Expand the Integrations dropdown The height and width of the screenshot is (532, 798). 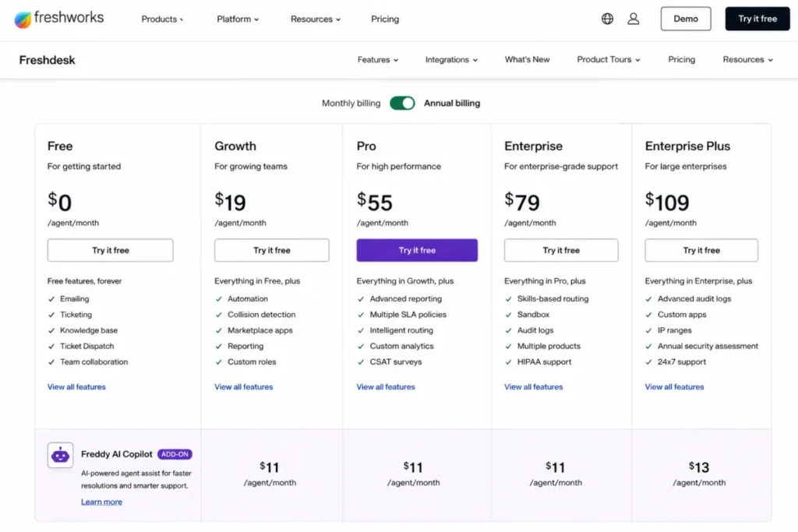tap(451, 59)
